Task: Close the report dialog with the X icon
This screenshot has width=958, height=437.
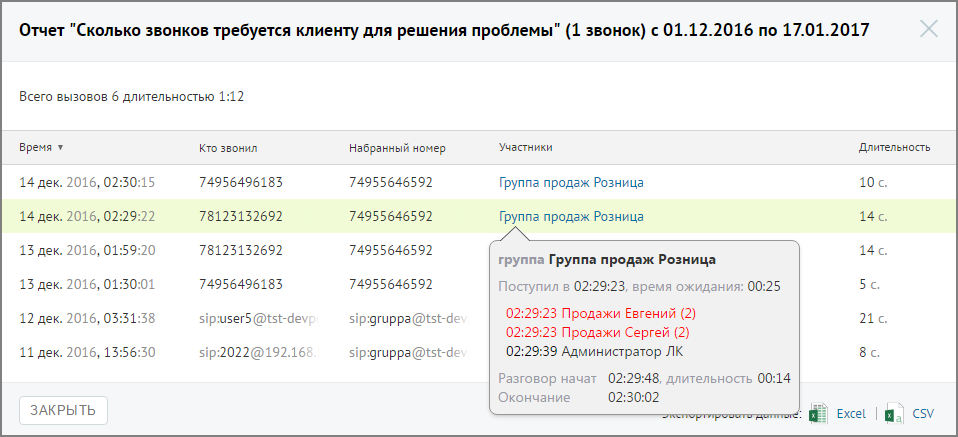Action: click(929, 29)
